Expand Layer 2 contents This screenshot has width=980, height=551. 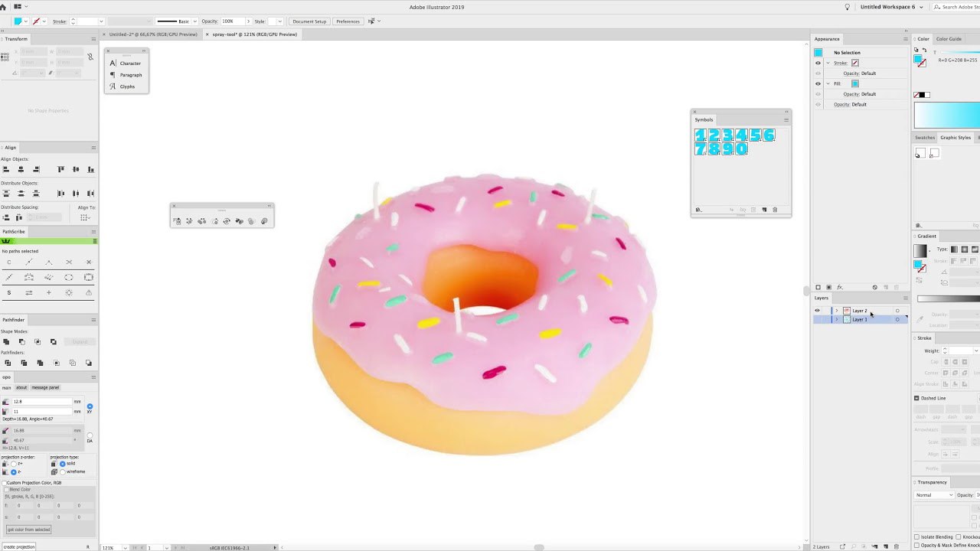click(836, 311)
